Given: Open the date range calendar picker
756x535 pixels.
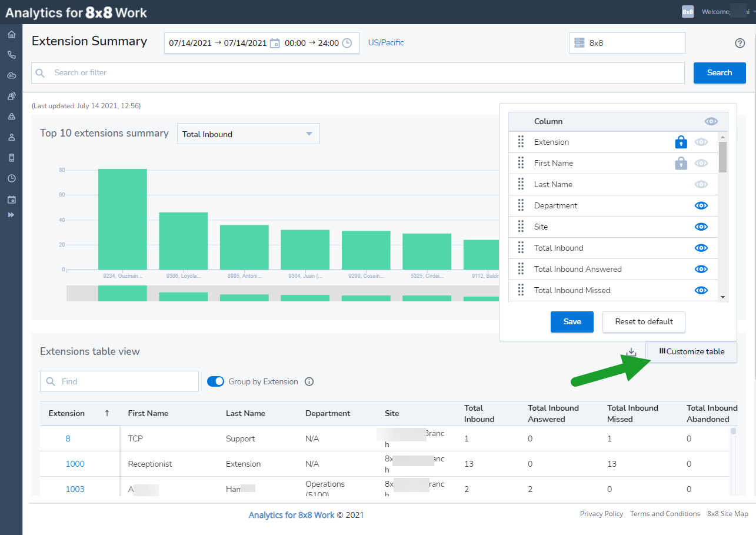Looking at the screenshot, I should click(275, 43).
